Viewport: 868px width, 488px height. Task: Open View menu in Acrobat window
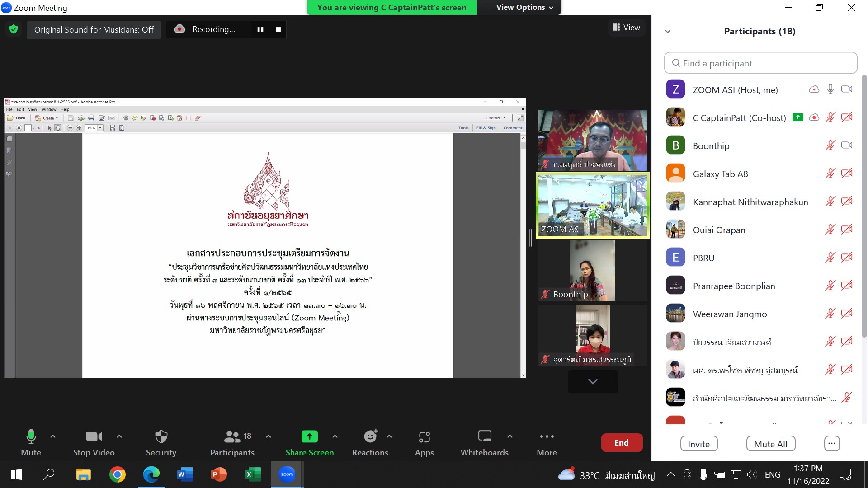(x=33, y=109)
